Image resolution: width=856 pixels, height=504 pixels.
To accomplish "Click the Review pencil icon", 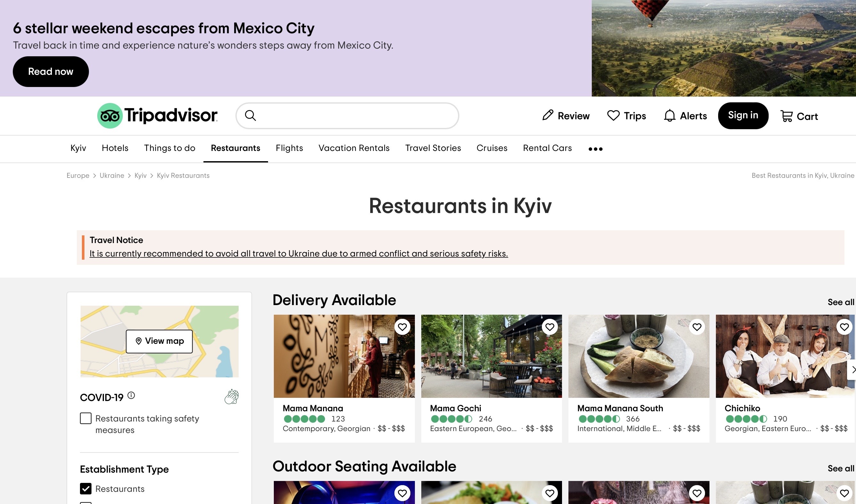I will pyautogui.click(x=548, y=115).
